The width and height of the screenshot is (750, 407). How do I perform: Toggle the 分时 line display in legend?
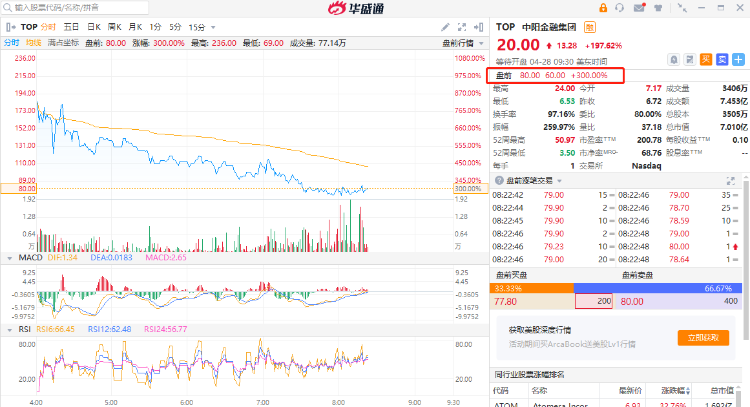pos(11,43)
